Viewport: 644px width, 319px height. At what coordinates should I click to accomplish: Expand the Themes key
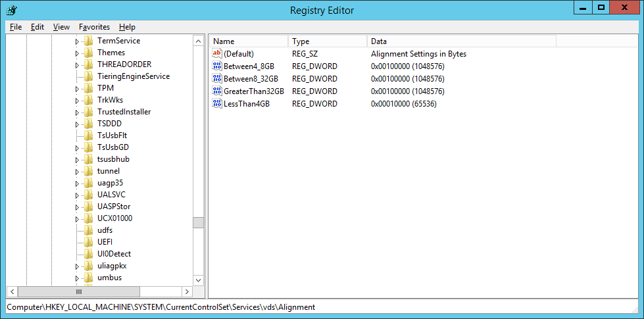coord(77,53)
